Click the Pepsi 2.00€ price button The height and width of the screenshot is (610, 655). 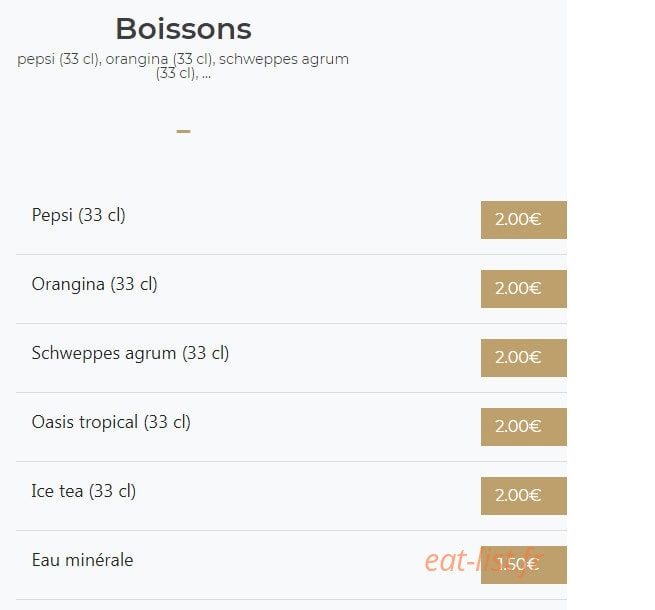[523, 220]
